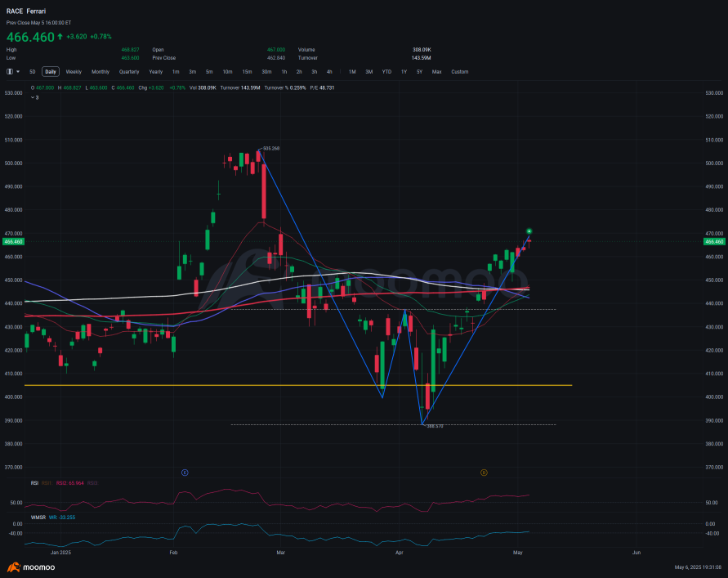Click the Prev Close May 5 16:00:00 ET line
Viewport: 728px width, 578px height.
[x=38, y=22]
